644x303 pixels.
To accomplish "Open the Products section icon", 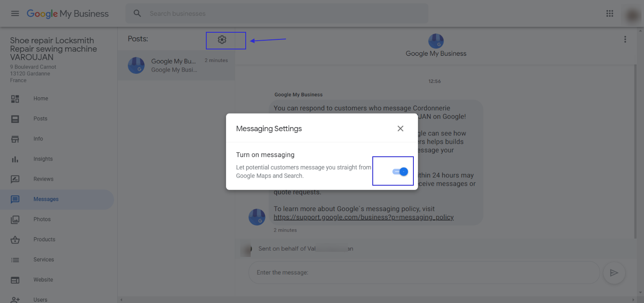I will pos(15,239).
